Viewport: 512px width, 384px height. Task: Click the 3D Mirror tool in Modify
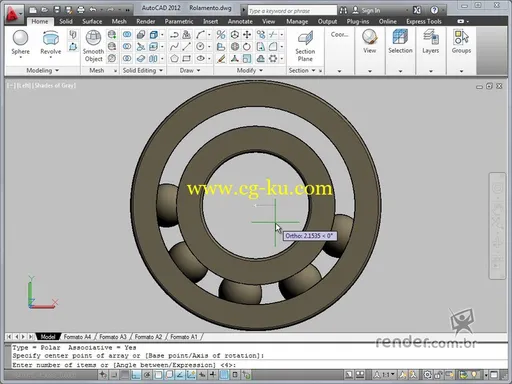221,34
